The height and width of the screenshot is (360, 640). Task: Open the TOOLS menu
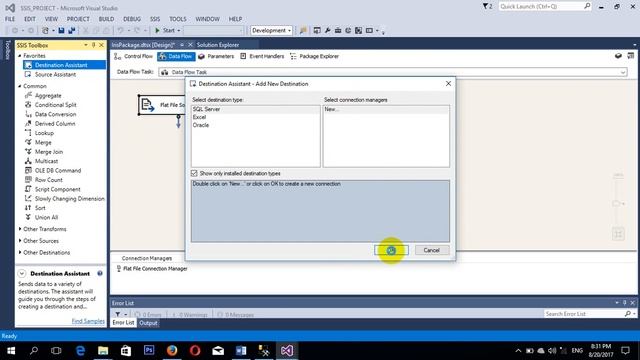click(x=178, y=19)
